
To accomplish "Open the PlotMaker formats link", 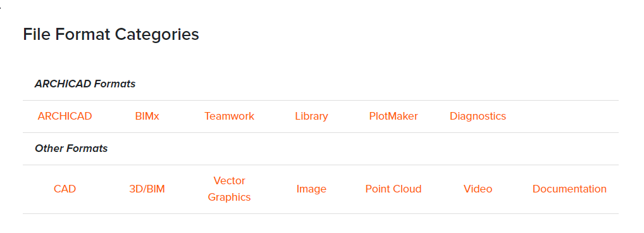I will tap(393, 116).
